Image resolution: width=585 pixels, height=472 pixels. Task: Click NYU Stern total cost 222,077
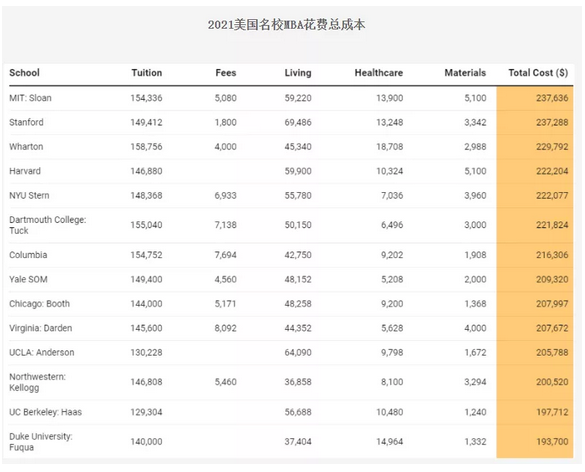click(552, 196)
